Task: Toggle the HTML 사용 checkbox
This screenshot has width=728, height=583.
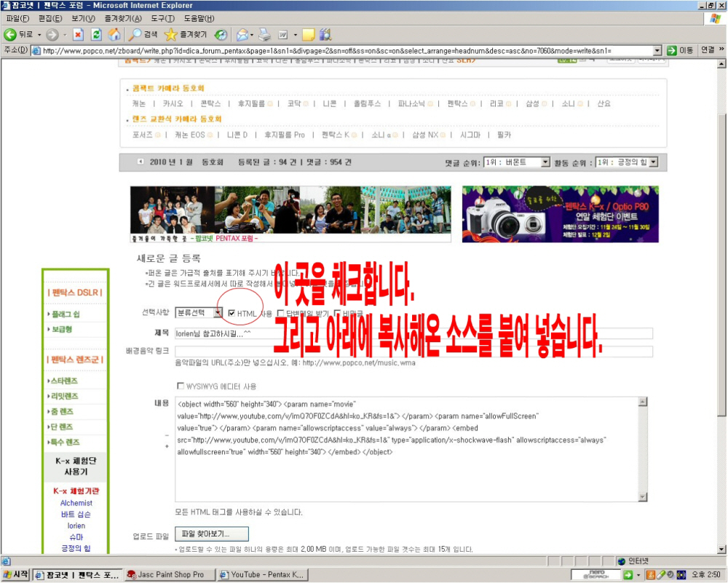Action: pyautogui.click(x=232, y=313)
